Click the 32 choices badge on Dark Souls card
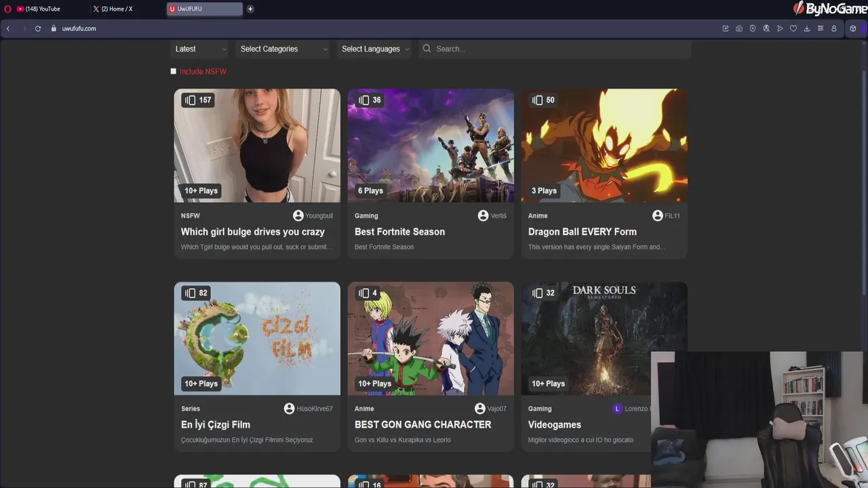The width and height of the screenshot is (868, 488). [544, 293]
